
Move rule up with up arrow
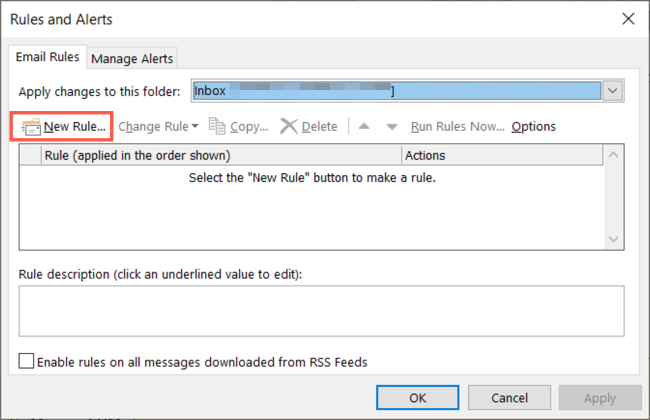[x=364, y=127]
